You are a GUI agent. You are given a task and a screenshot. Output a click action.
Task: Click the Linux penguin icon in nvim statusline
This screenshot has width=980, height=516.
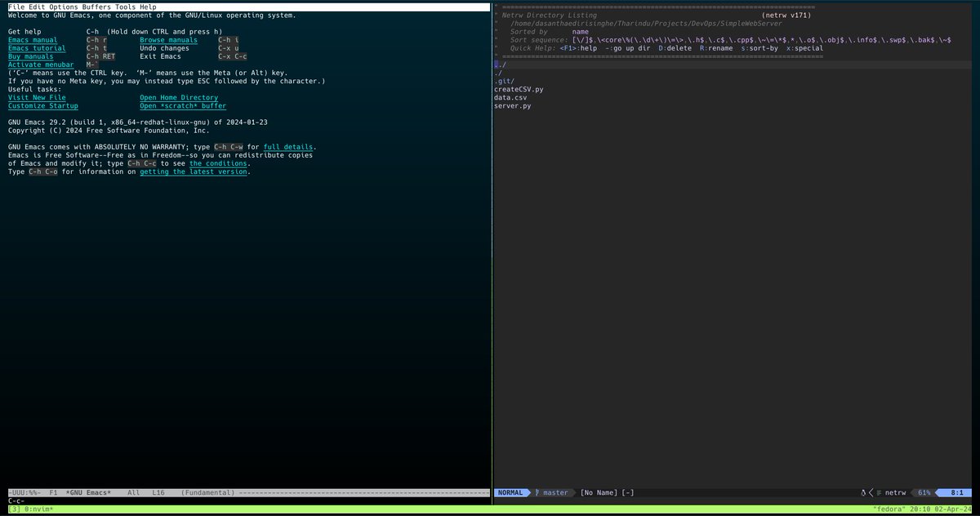[862, 492]
